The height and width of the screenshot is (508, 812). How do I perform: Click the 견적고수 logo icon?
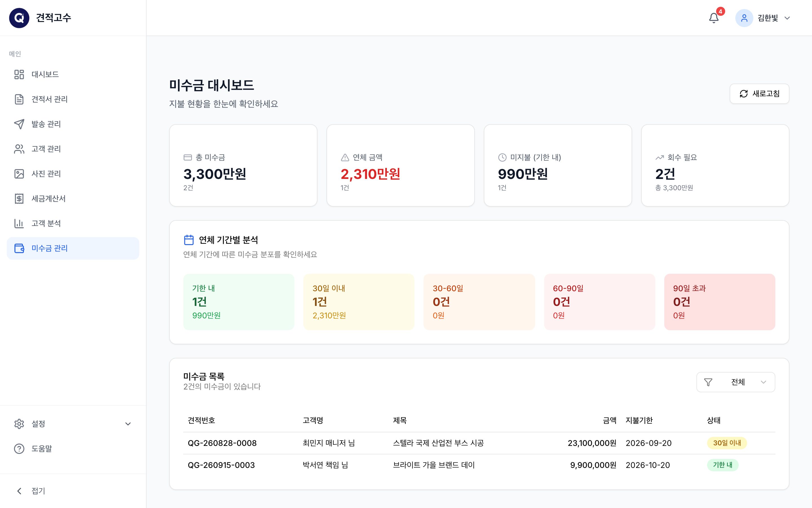click(x=19, y=18)
